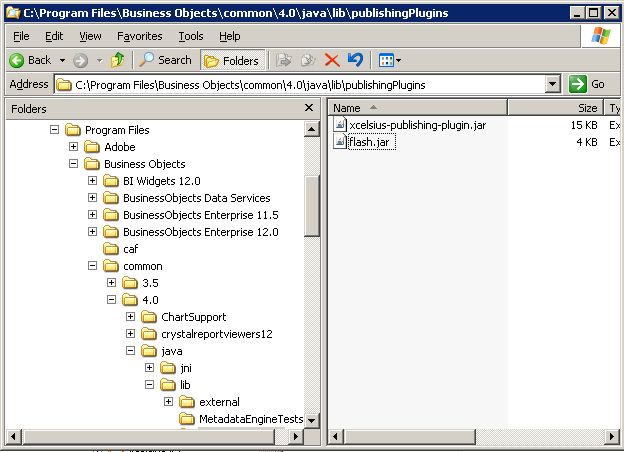Screen dimensions: 624x452
Task: Delete the selection with red X icon
Action: click(x=332, y=60)
